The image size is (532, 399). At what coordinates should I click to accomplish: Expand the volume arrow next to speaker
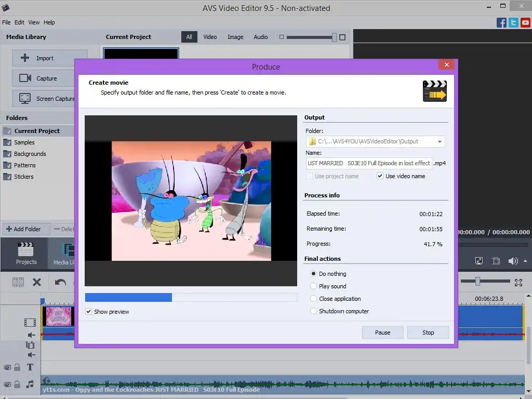click(x=525, y=261)
